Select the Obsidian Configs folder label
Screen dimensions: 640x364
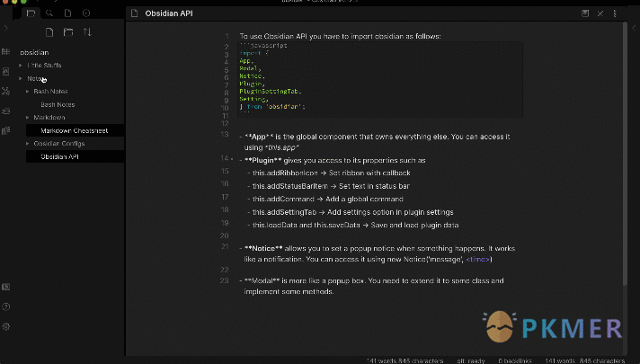click(x=59, y=144)
